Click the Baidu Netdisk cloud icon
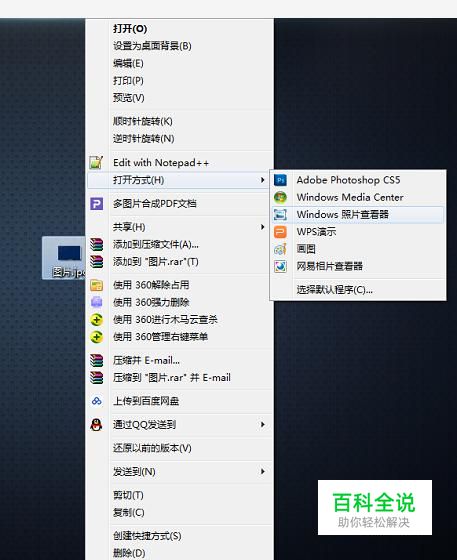457x560 pixels. 96,401
